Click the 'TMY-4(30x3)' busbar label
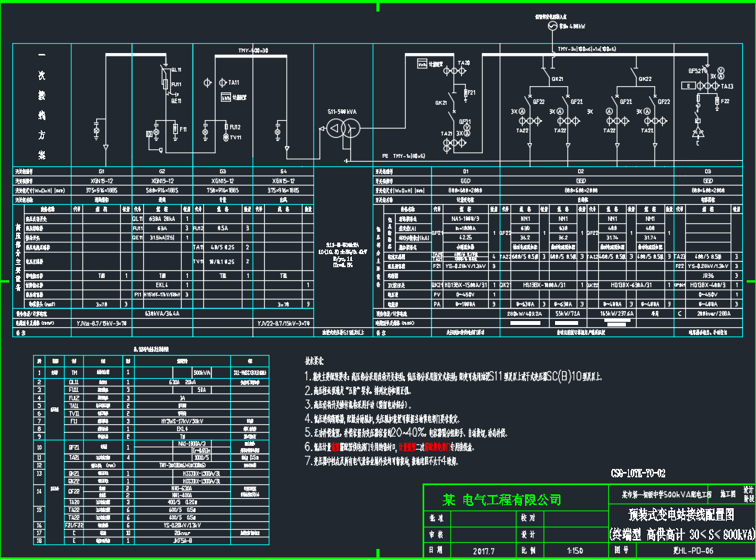Screen dimensions: 756x559 point(253,50)
